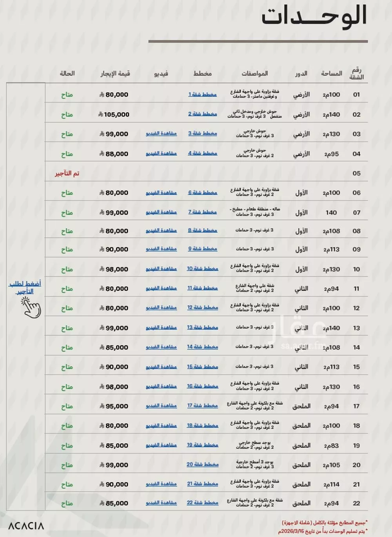Play the video for apartment 12

click(x=161, y=308)
